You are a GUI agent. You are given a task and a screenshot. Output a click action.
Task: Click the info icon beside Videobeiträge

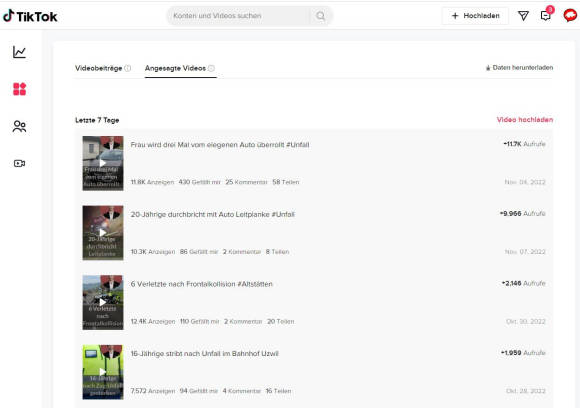[128, 68]
